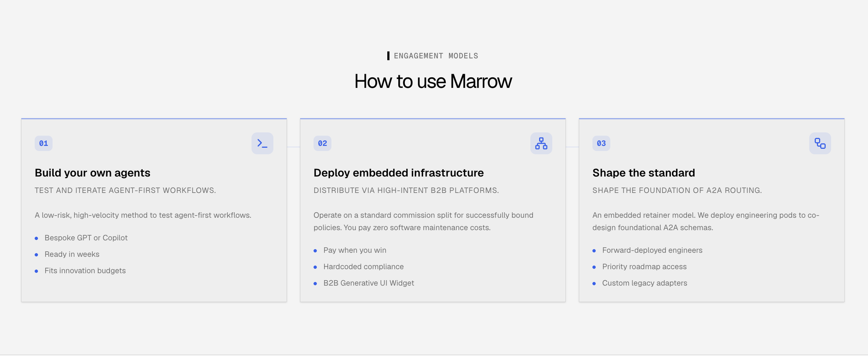Click the Test and iterate agent-first workflows subtitle
The width and height of the screenshot is (868, 356).
pos(125,190)
